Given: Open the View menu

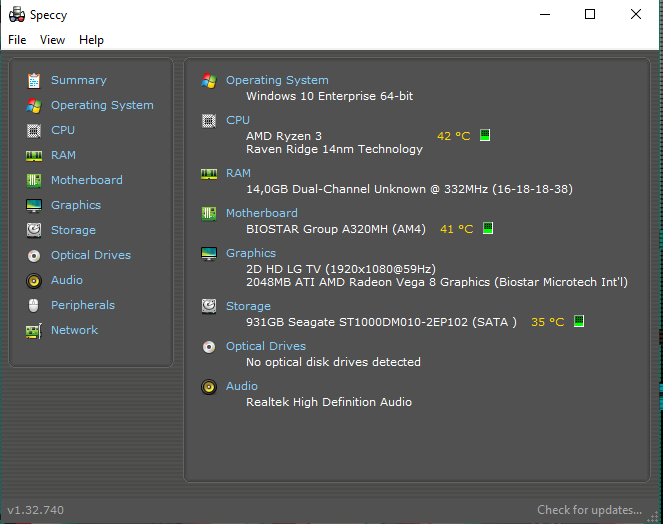Looking at the screenshot, I should (x=52, y=40).
